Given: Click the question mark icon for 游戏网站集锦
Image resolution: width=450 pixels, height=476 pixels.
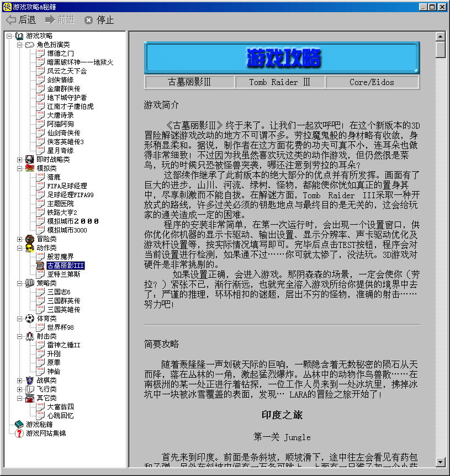Looking at the screenshot, I should [19, 433].
